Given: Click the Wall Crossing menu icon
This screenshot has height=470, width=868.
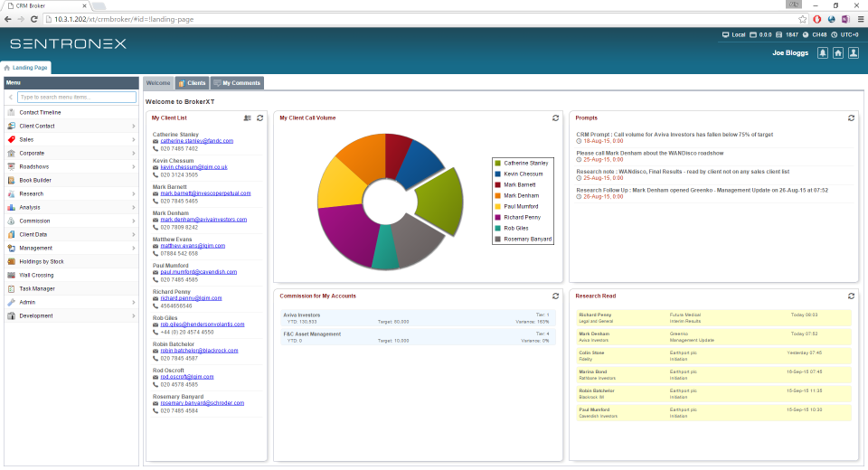Looking at the screenshot, I should pos(11,275).
